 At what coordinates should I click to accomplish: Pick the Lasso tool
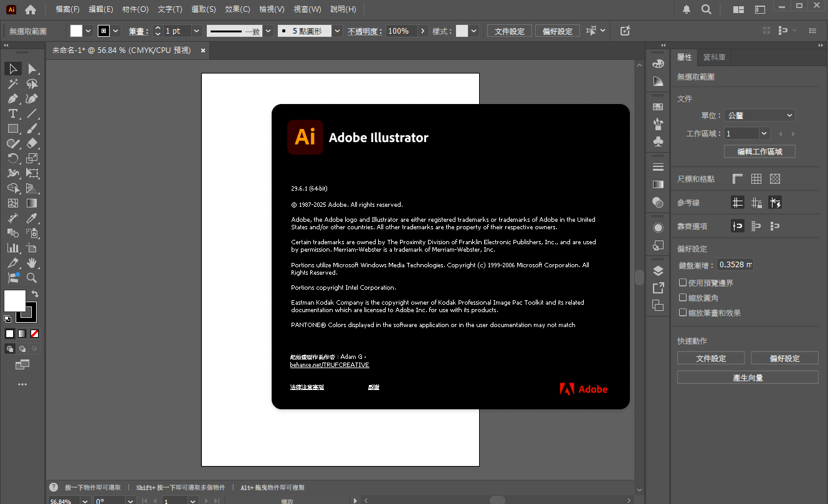pyautogui.click(x=32, y=83)
